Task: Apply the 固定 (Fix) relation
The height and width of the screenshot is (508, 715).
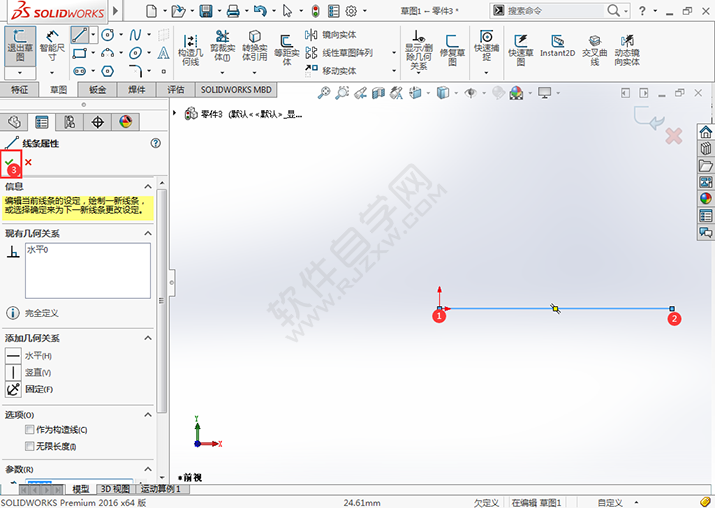Action: [13, 389]
